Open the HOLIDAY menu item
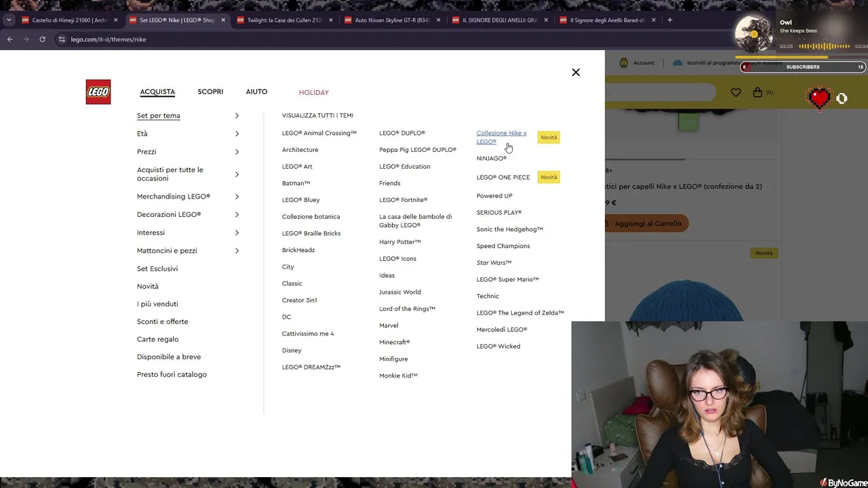This screenshot has width=868, height=488. (314, 92)
